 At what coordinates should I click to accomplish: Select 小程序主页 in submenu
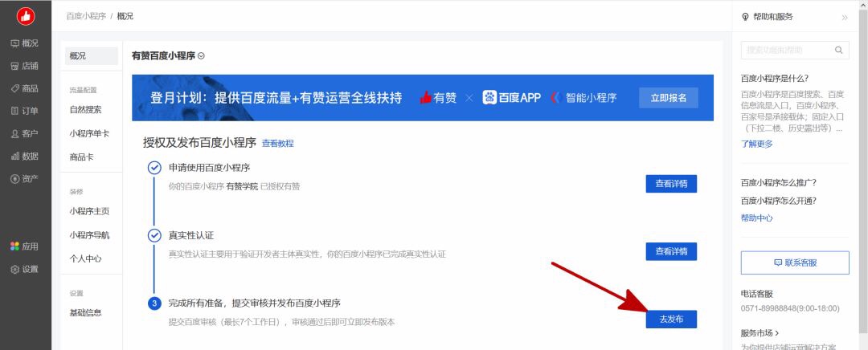pos(90,211)
